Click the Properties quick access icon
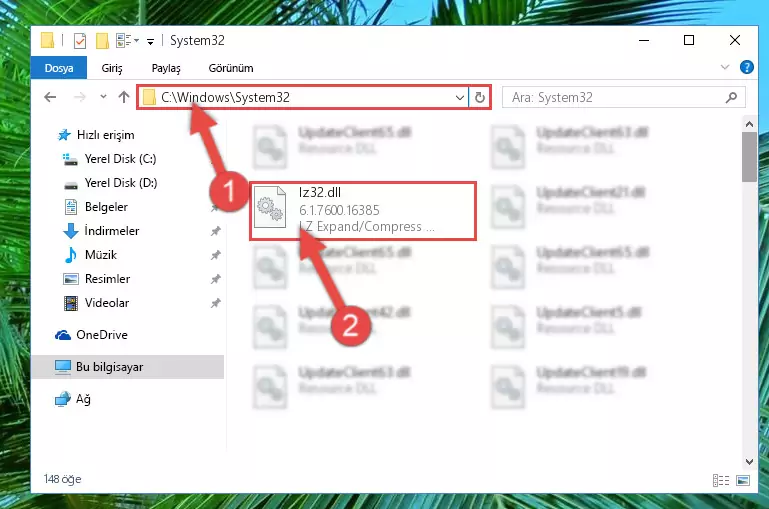 pyautogui.click(x=79, y=41)
